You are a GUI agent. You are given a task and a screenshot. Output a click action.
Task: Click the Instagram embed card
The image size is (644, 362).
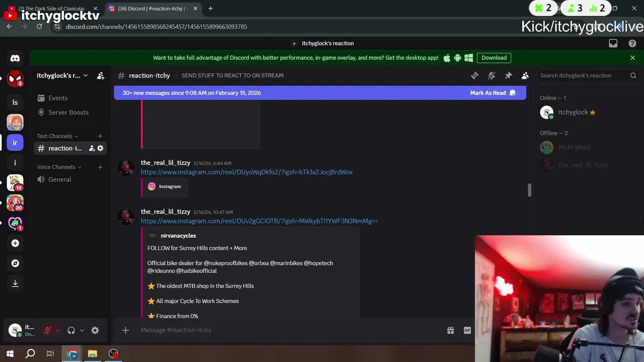[x=165, y=187]
